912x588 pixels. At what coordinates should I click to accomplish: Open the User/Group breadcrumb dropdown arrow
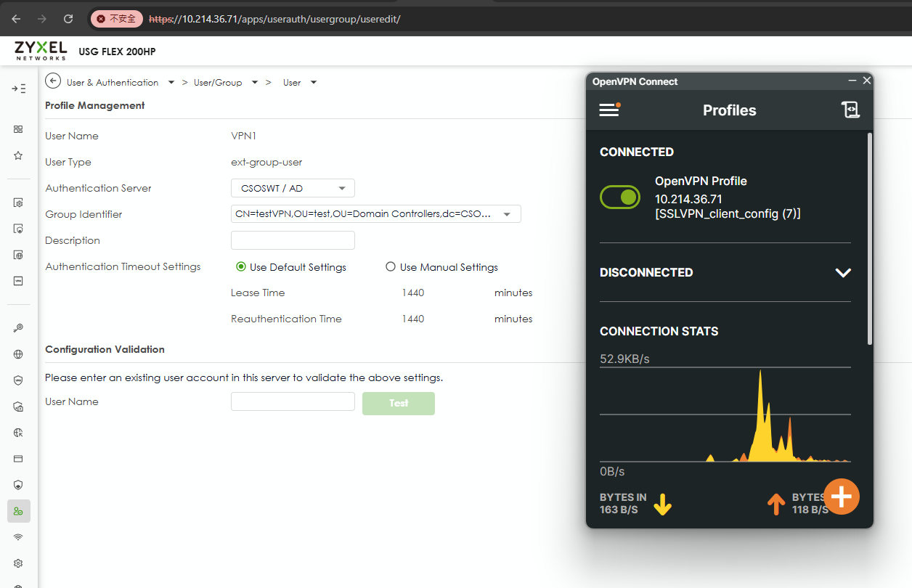pos(255,83)
